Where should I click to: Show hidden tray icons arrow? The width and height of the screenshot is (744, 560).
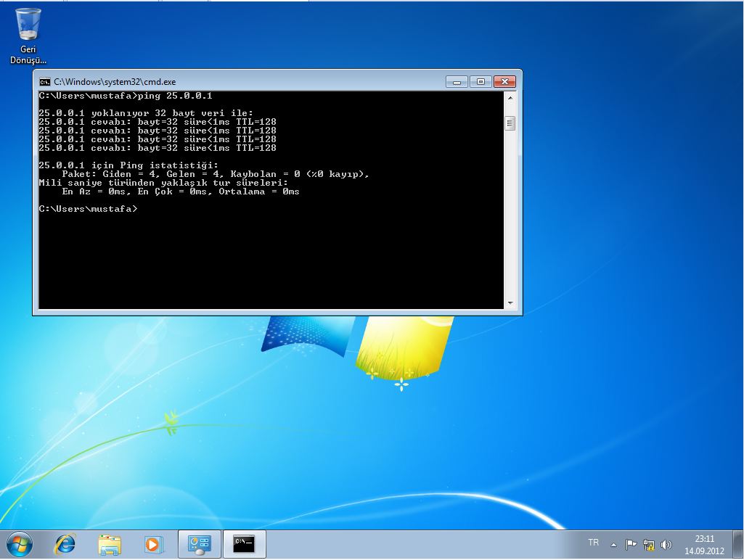coord(613,545)
